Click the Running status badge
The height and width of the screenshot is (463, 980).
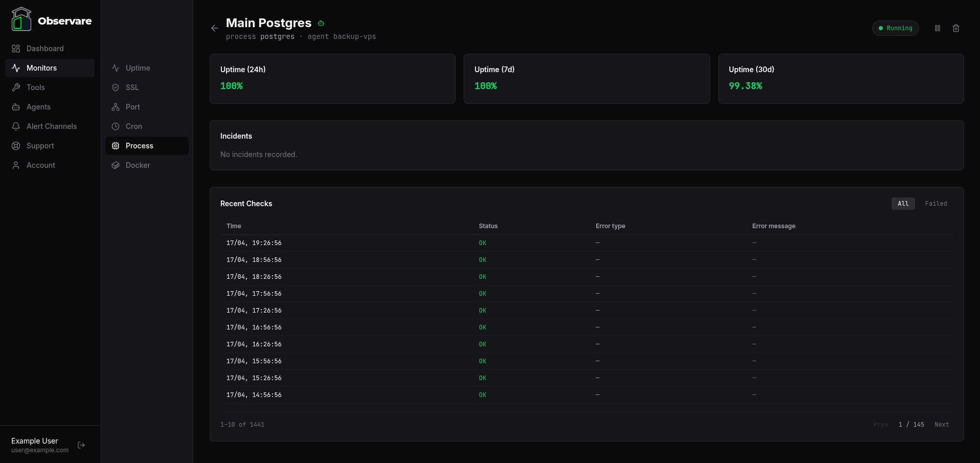(x=895, y=28)
